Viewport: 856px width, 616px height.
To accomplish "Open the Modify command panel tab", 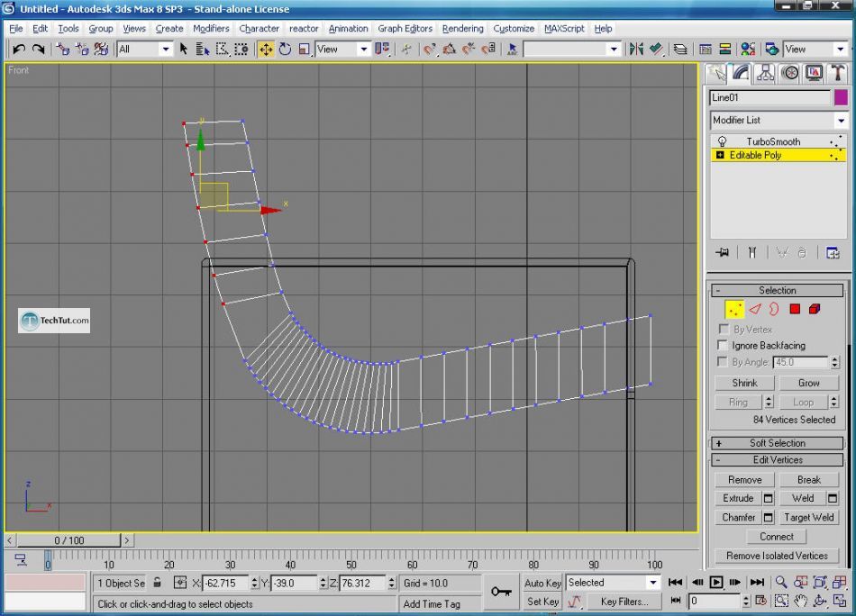I will (741, 74).
